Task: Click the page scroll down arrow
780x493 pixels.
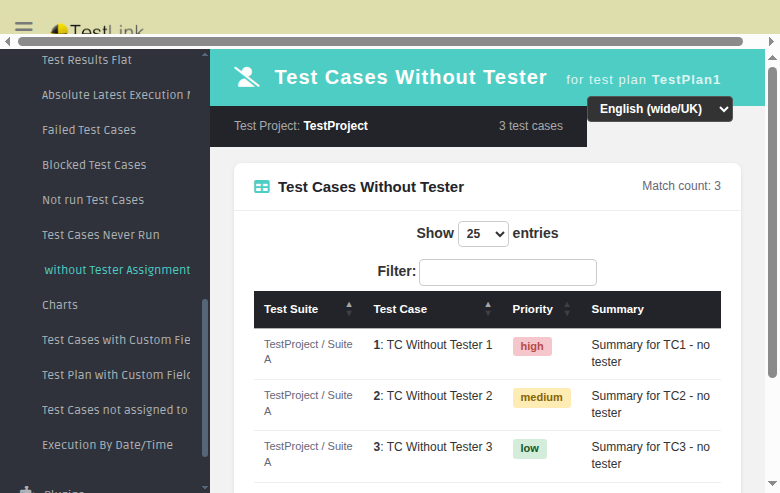Action: [x=772, y=483]
